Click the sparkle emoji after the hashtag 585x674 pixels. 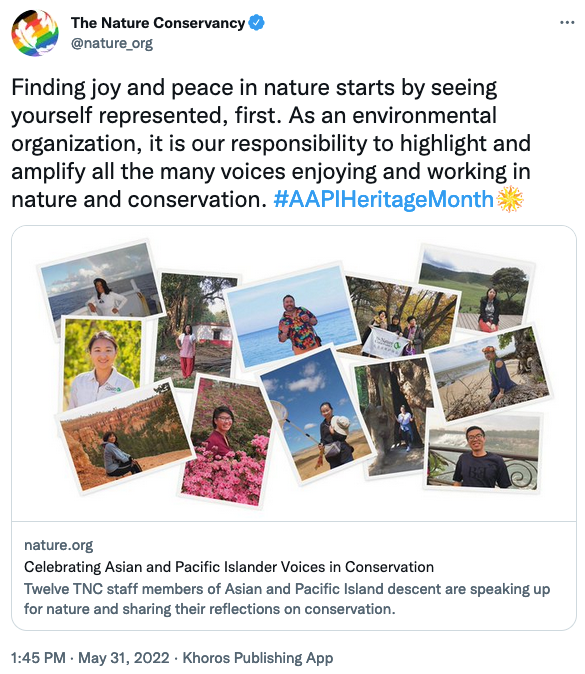click(x=510, y=199)
